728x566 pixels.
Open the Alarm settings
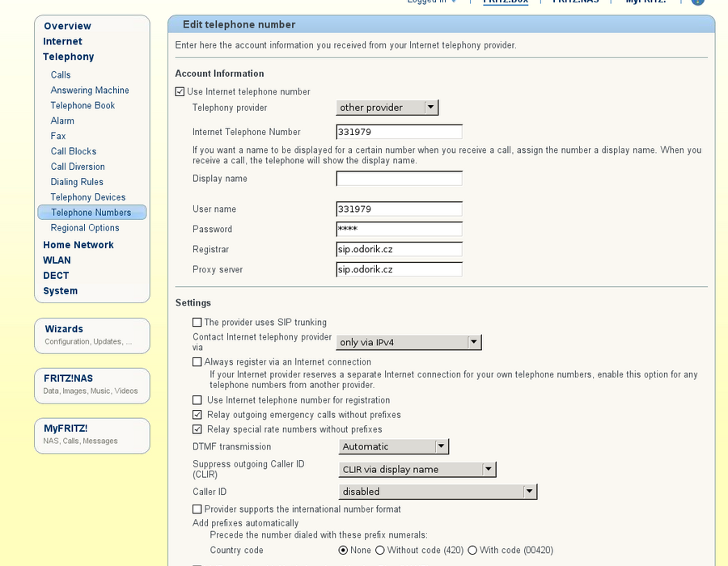click(62, 120)
